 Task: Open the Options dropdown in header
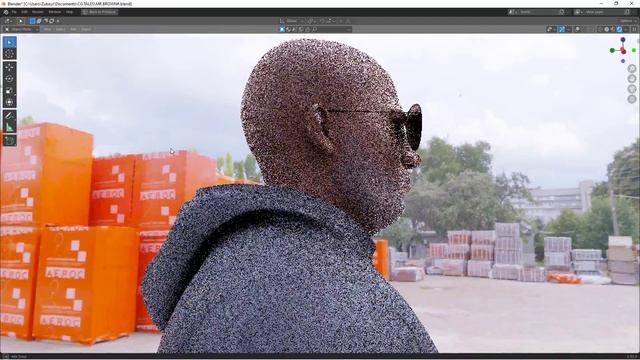(x=628, y=21)
